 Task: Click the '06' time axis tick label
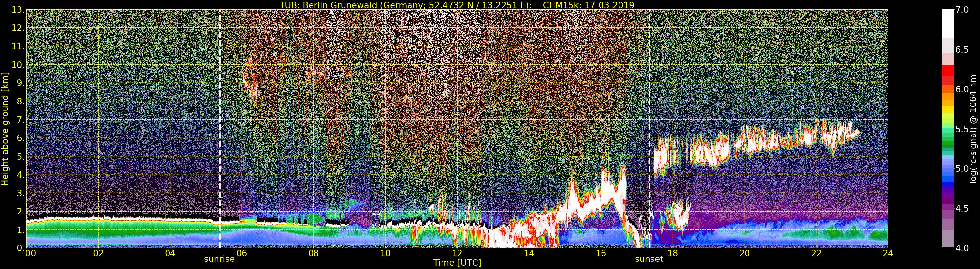click(242, 253)
